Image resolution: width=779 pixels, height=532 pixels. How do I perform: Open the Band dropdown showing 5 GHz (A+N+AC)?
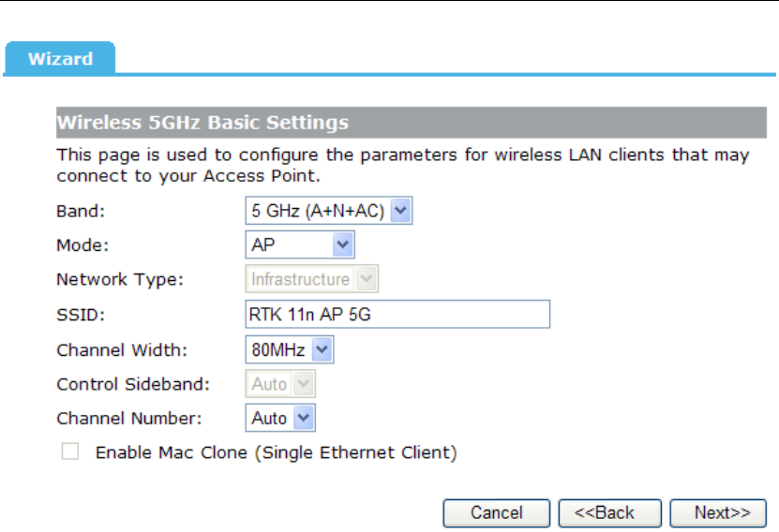pyautogui.click(x=328, y=212)
